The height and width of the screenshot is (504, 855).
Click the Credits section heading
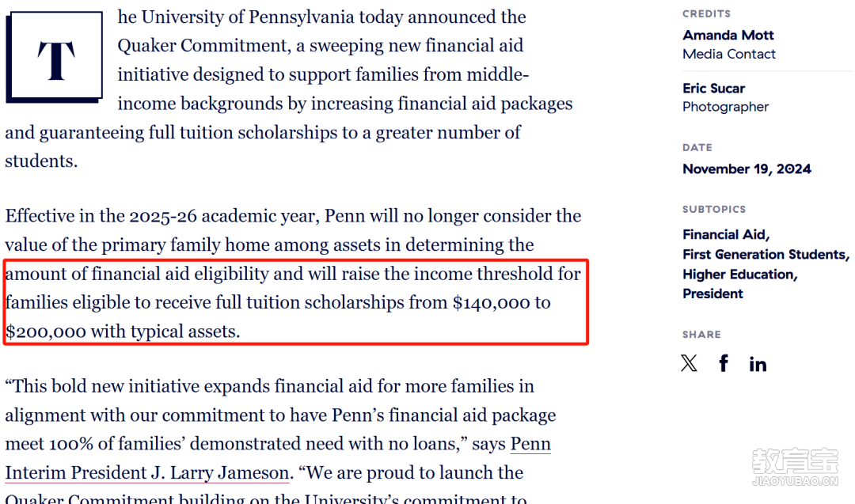tap(706, 14)
